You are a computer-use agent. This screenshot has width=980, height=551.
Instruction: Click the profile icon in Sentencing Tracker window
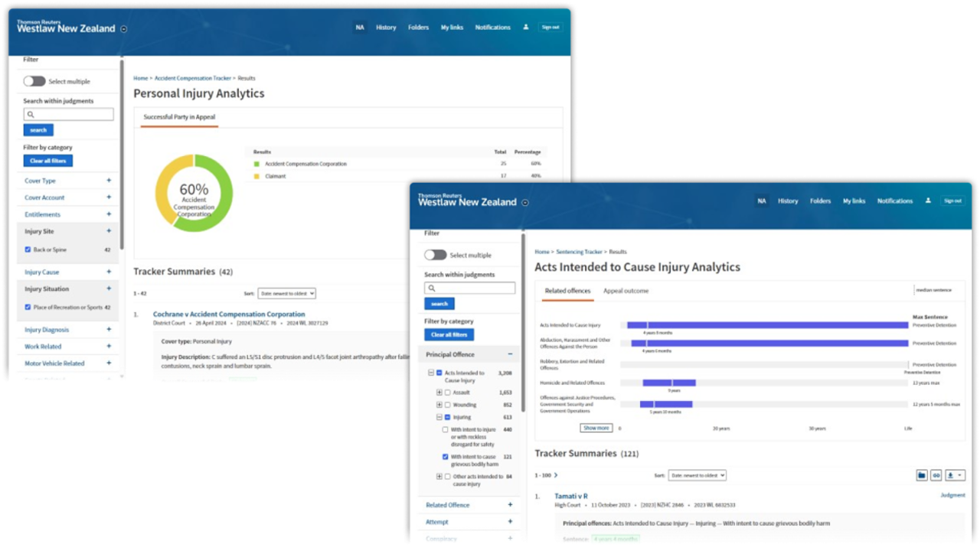(x=928, y=201)
